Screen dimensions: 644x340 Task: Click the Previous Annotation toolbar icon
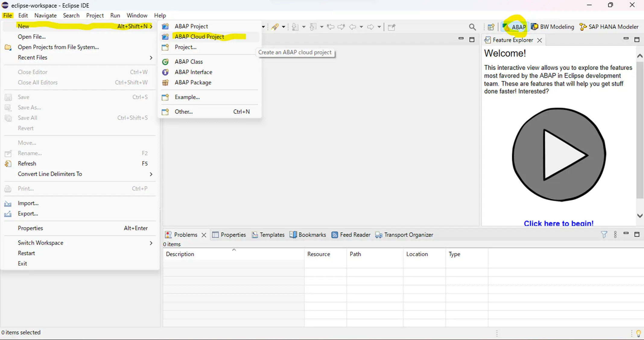point(313,27)
